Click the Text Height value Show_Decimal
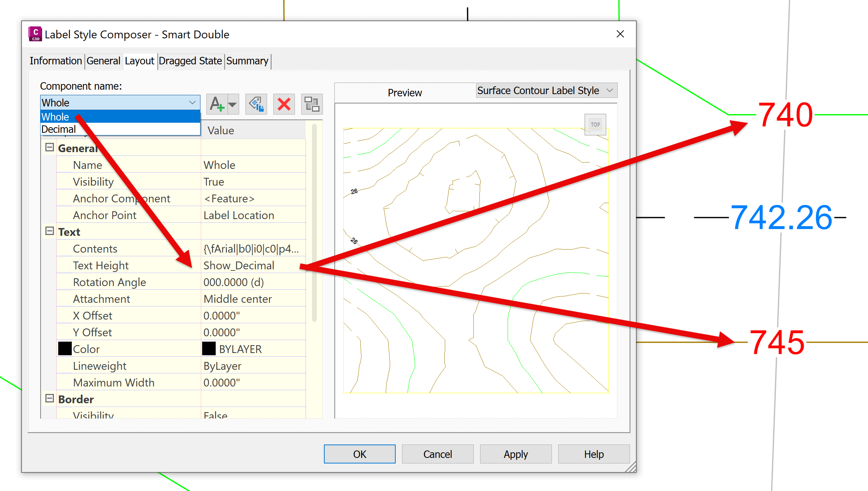The height and width of the screenshot is (491, 868). tap(239, 266)
